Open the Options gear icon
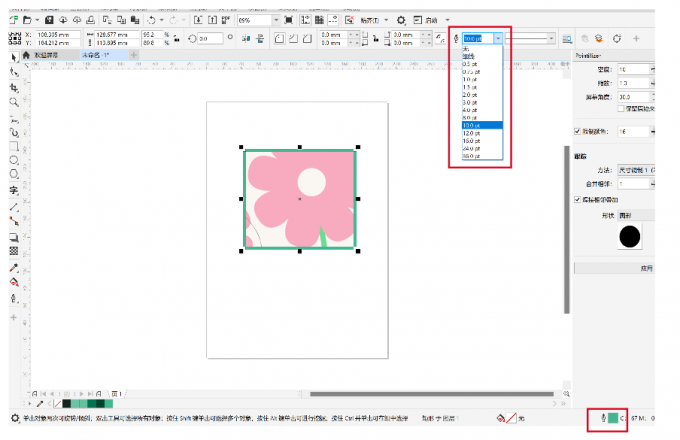This screenshot has width=680, height=440. coord(401,19)
